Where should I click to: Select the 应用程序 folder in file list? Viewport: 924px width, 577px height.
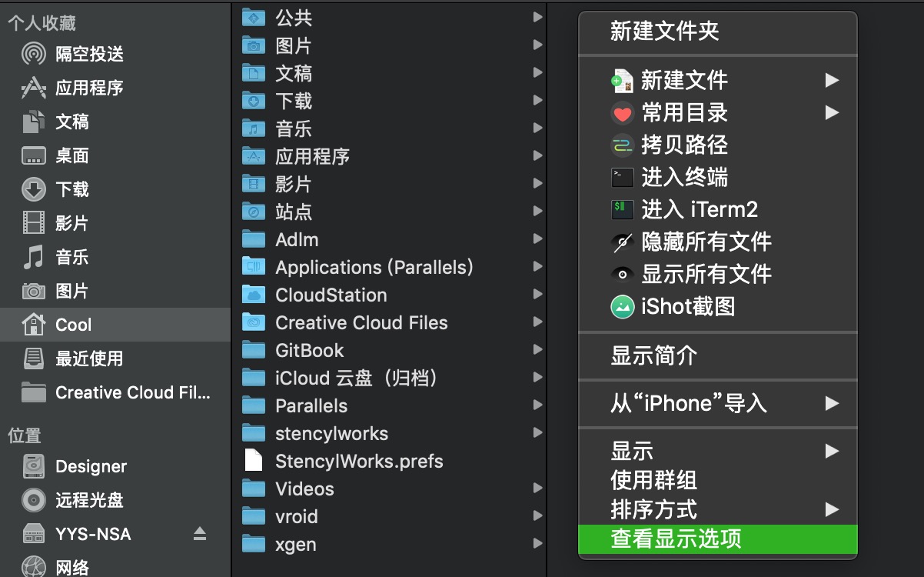pos(389,156)
